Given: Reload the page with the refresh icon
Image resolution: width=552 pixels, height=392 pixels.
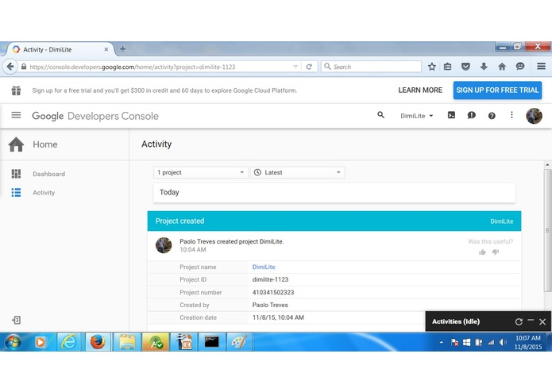Looking at the screenshot, I should pos(309,67).
